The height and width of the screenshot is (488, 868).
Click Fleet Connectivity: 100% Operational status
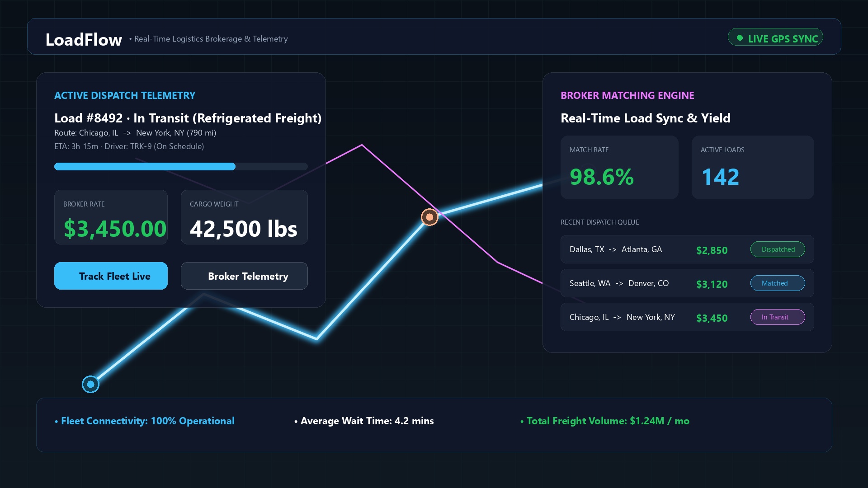point(145,421)
